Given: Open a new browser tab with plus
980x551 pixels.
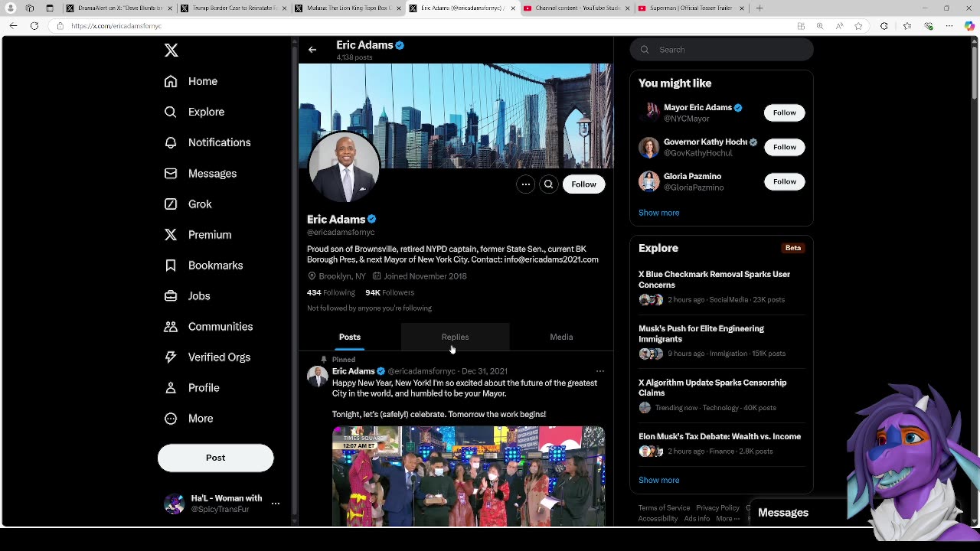Looking at the screenshot, I should pos(759,8).
